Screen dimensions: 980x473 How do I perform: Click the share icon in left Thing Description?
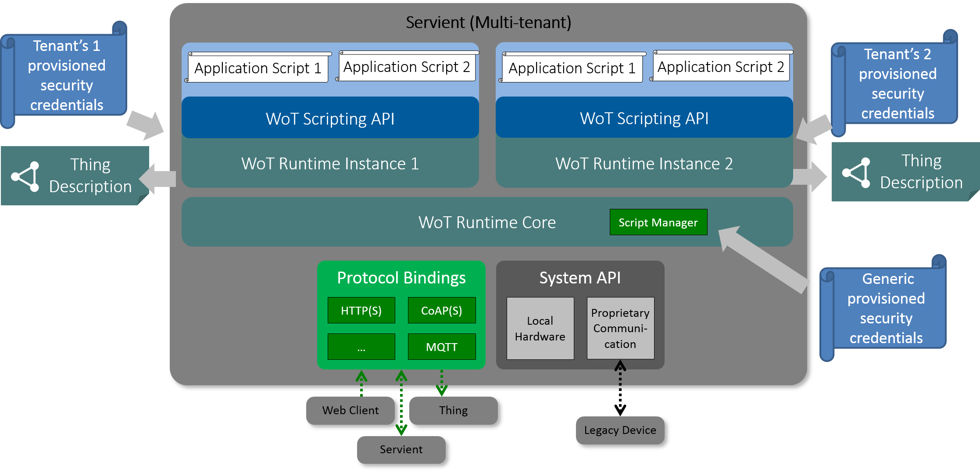point(25,177)
